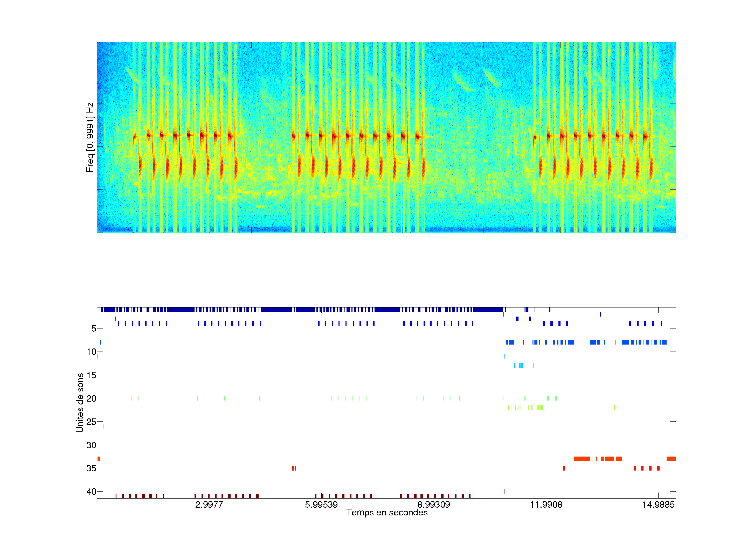Click the orange marker at far left near unit 33
This screenshot has width=747, height=560.
tap(99, 459)
